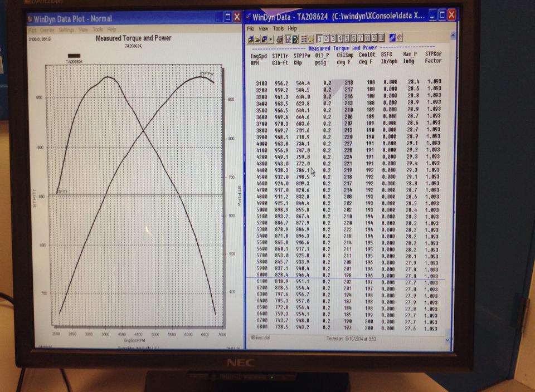Toggle data page 1 button

(x=320, y=38)
